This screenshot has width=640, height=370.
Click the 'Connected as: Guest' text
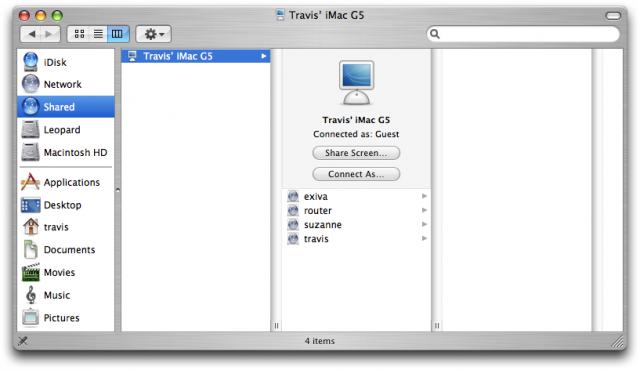356,134
